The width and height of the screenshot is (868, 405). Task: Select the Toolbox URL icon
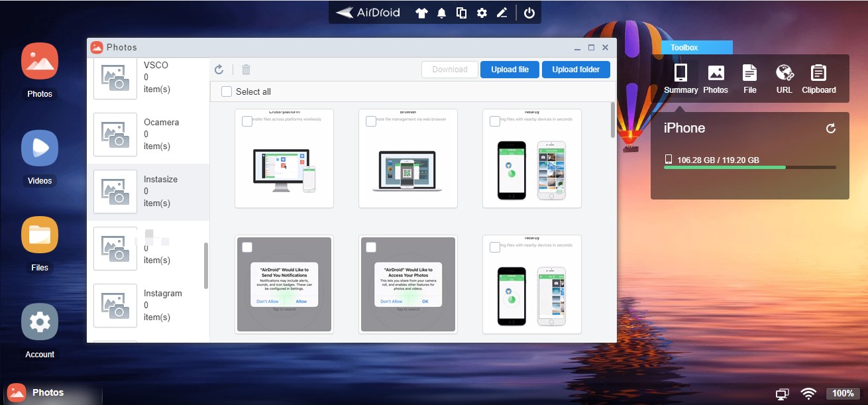(x=785, y=79)
